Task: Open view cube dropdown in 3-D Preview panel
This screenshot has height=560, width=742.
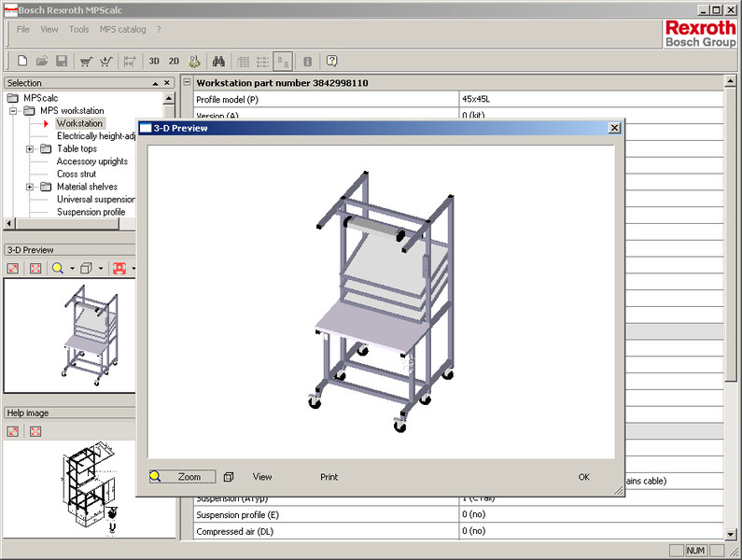Action: pos(101,269)
